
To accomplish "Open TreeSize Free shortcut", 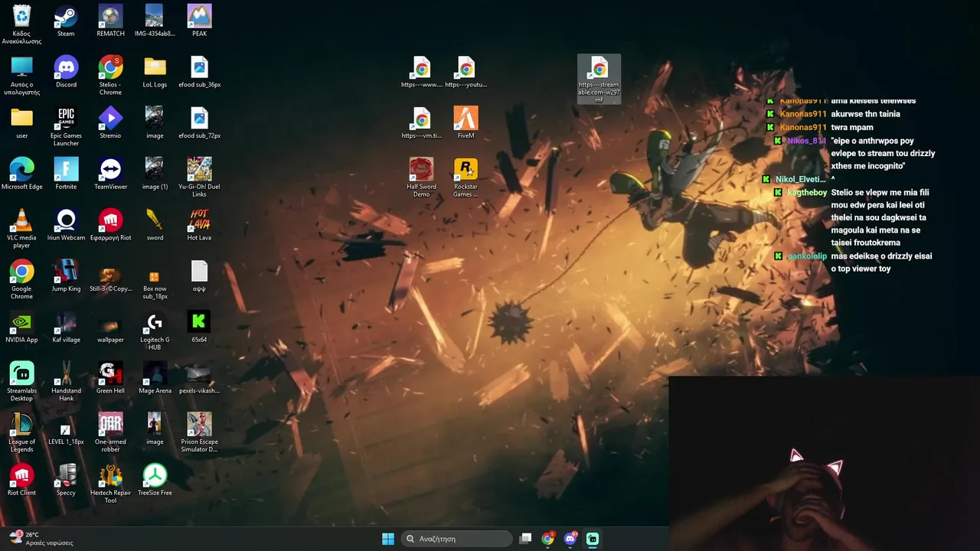I will tap(155, 480).
